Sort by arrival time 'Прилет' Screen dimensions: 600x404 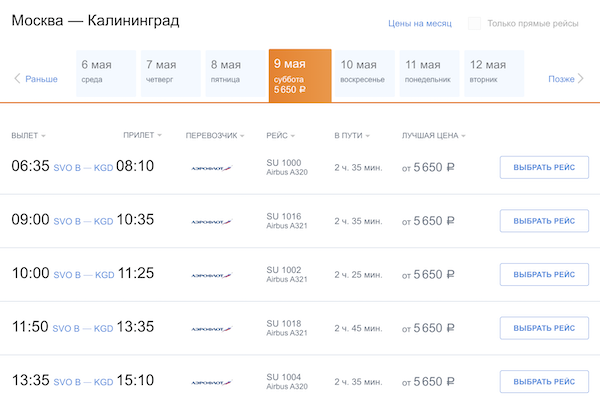coord(142,135)
